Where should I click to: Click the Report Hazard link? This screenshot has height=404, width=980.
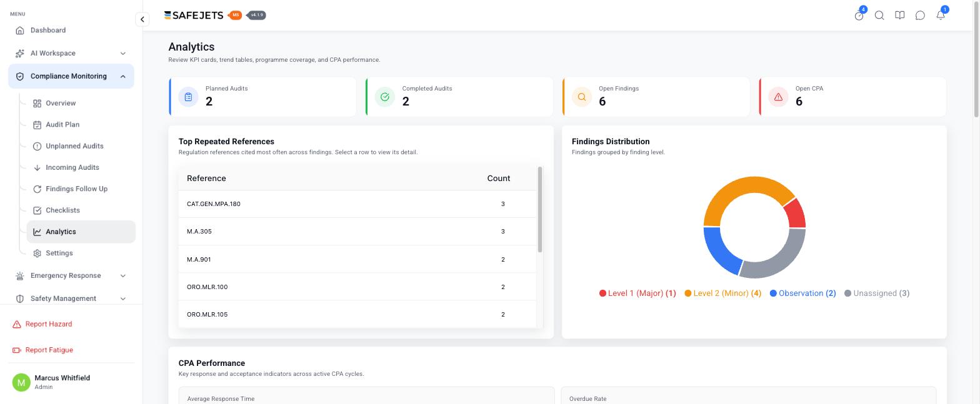[42, 324]
